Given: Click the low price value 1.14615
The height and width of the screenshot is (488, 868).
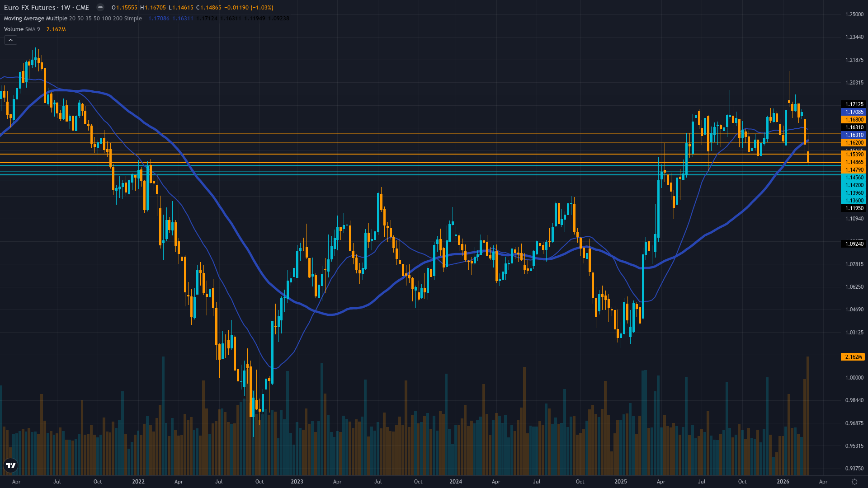Looking at the screenshot, I should pyautogui.click(x=183, y=8).
